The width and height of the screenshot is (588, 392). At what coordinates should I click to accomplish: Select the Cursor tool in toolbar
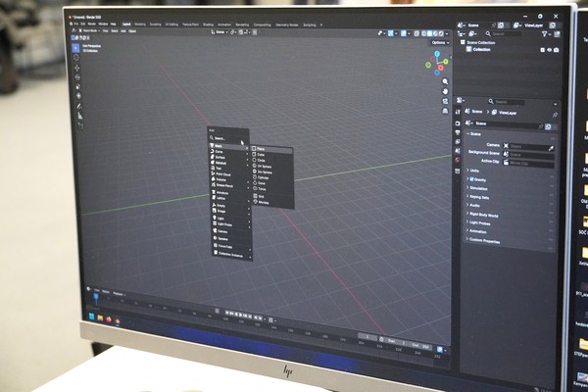tap(76, 58)
